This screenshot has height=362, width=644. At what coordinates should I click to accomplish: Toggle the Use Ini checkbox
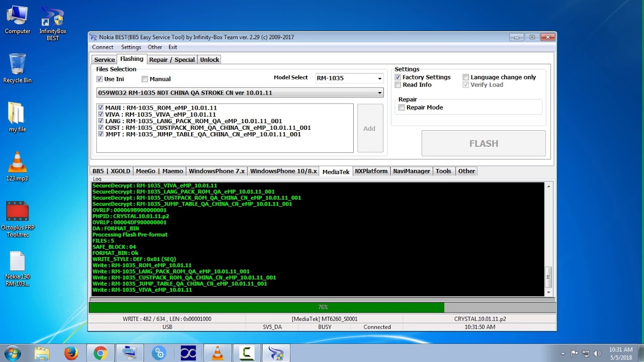[99, 79]
